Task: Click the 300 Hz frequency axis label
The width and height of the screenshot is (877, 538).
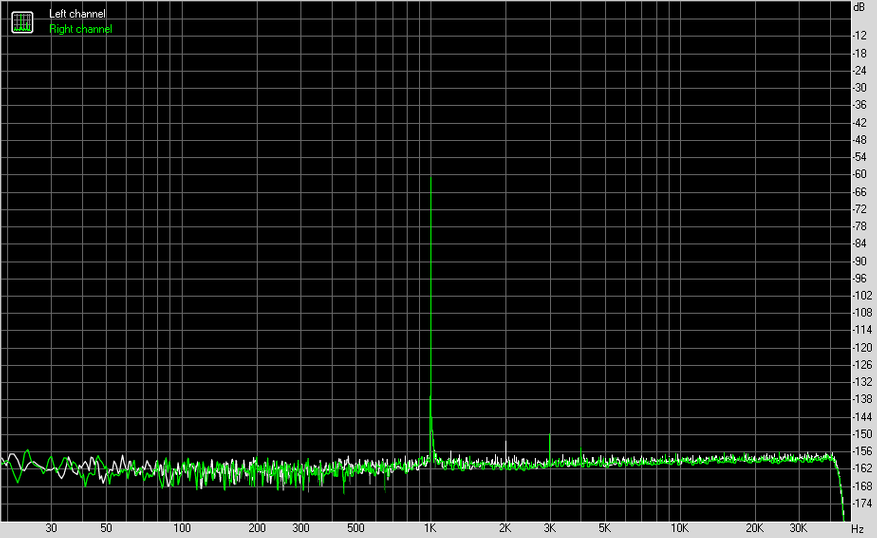Action: [x=301, y=528]
